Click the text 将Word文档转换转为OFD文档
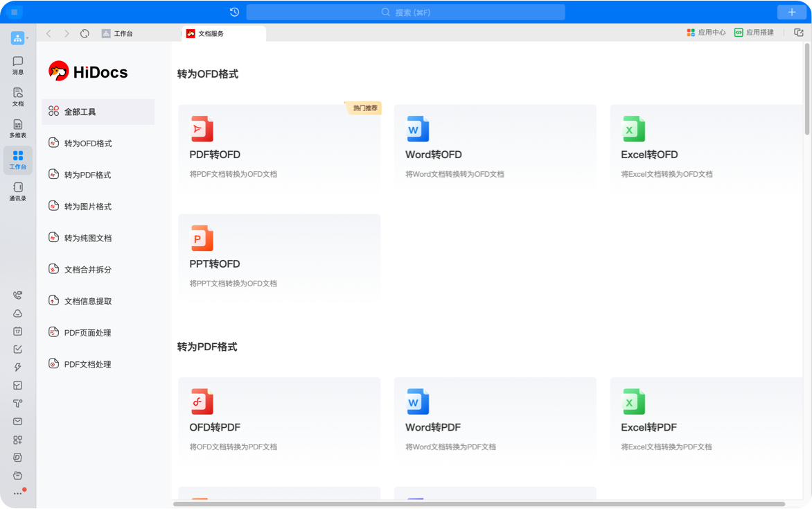Image resolution: width=812 pixels, height=509 pixels. [x=454, y=174]
